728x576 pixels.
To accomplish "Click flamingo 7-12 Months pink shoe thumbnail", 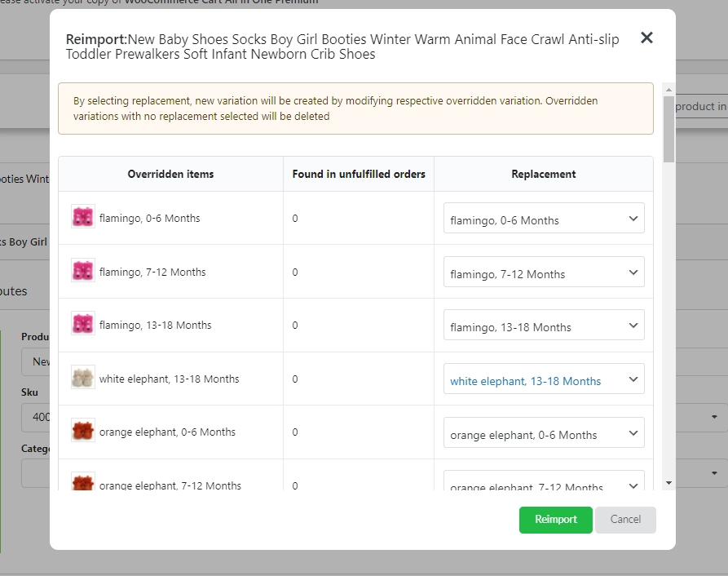I will click(x=83, y=270).
